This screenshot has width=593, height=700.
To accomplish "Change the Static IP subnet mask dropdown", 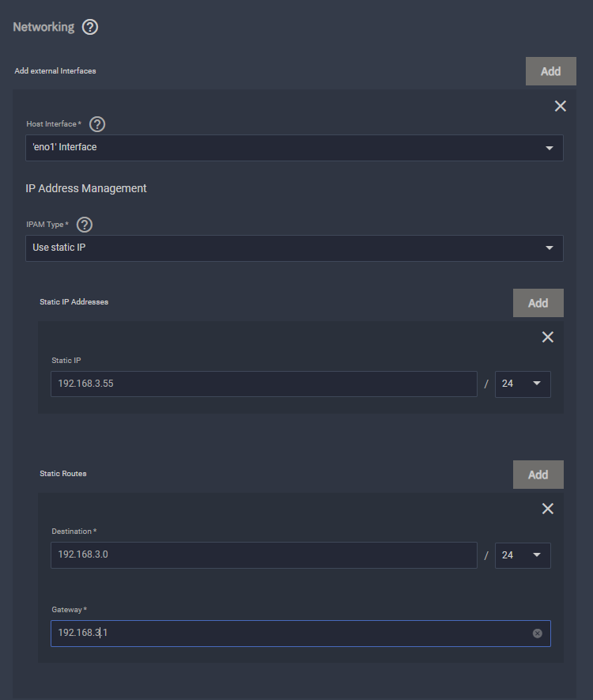I will click(523, 384).
